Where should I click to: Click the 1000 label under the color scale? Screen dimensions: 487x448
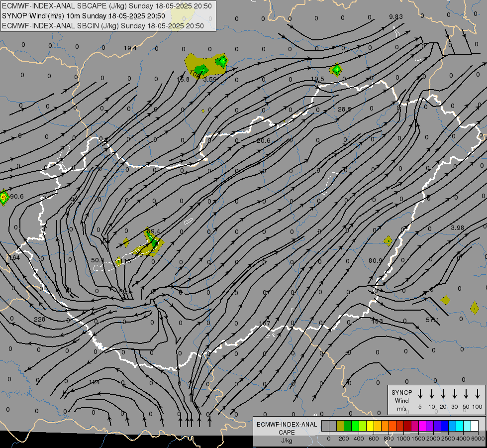point(403,439)
